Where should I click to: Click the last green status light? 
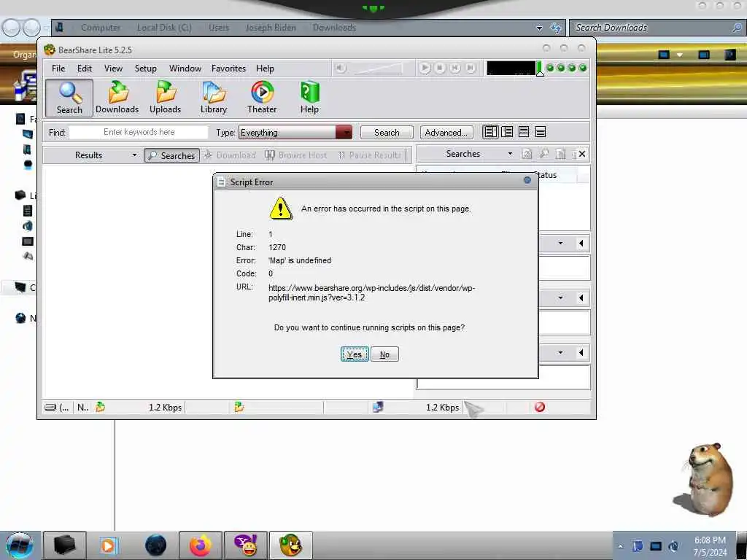point(582,68)
